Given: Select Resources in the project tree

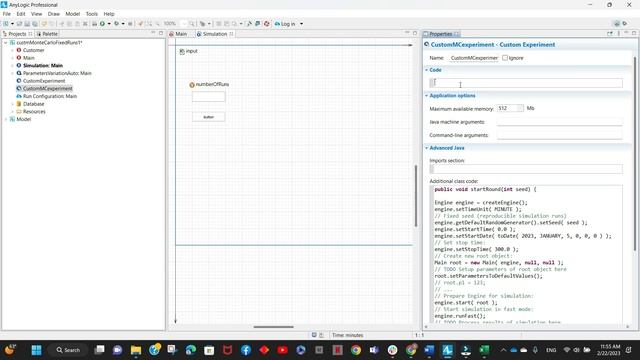Looking at the screenshot, I should coord(34,111).
